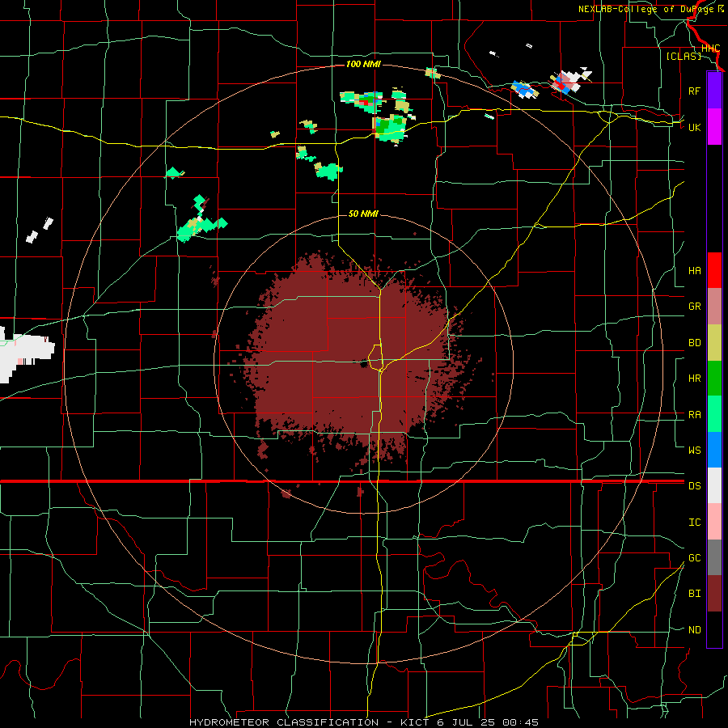This screenshot has height=728, width=728.
Task: Click the "NEXLAB-College of DuPage" credit text
Action: [x=647, y=9]
